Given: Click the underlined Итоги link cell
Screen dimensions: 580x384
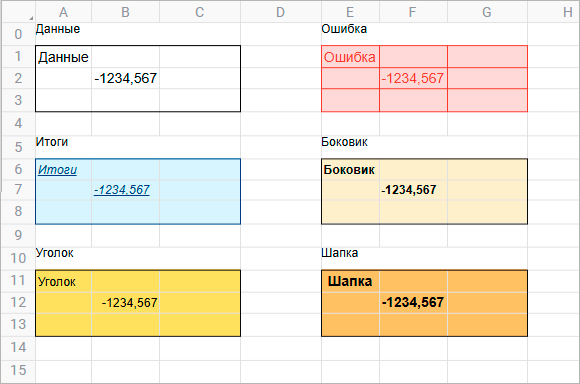Looking at the screenshot, I should [x=64, y=169].
